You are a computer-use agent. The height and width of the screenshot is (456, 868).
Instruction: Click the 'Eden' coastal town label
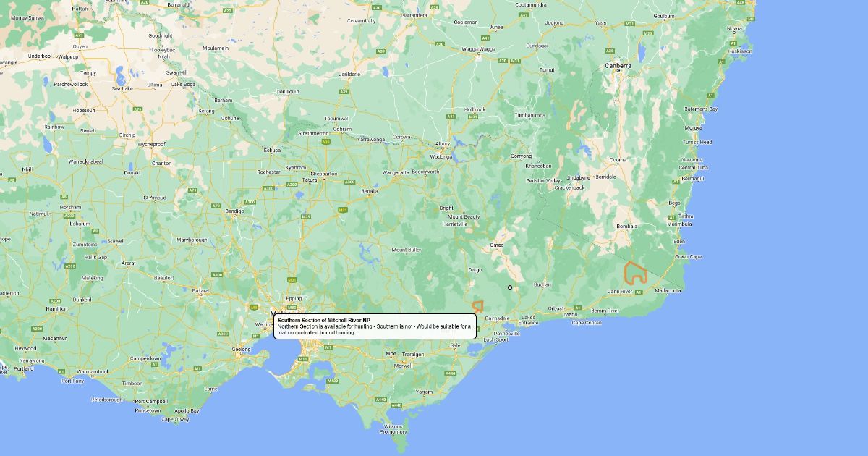pyautogui.click(x=679, y=241)
